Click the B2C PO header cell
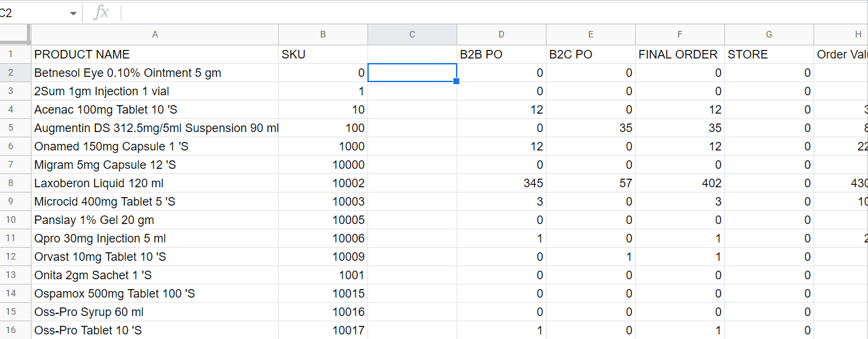The image size is (868, 339). pos(590,55)
